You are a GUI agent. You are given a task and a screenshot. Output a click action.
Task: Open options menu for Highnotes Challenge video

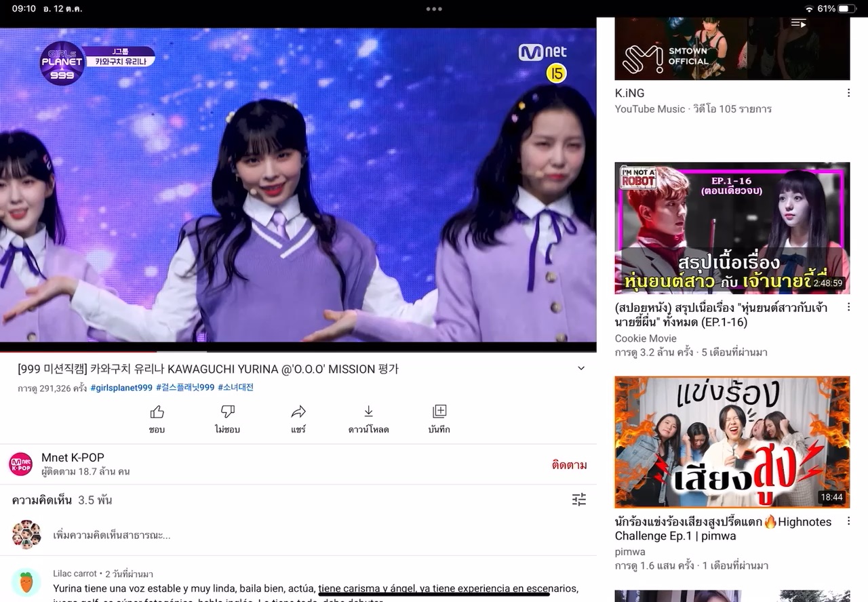click(x=848, y=521)
